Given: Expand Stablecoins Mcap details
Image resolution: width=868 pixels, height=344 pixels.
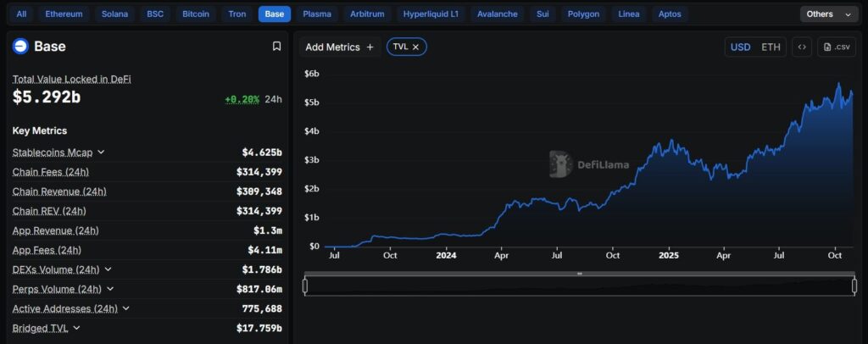Looking at the screenshot, I should click(101, 153).
